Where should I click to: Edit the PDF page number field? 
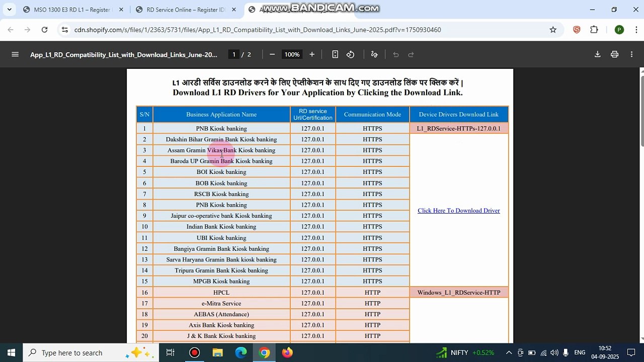tap(233, 54)
